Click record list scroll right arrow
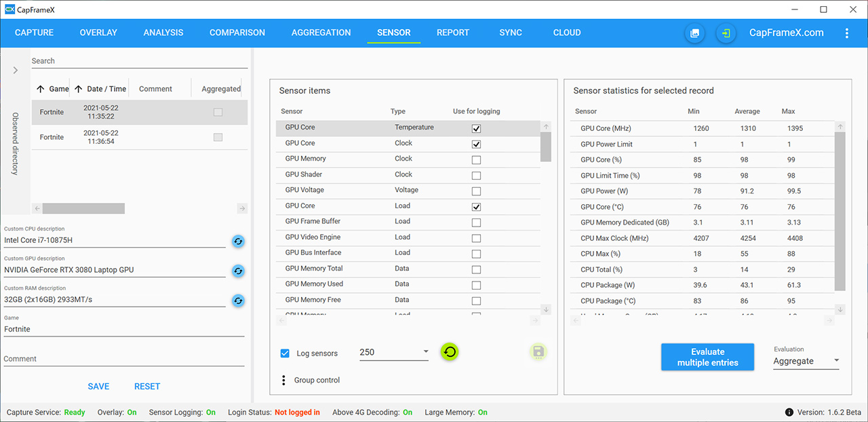This screenshot has height=422, width=868. tap(242, 208)
